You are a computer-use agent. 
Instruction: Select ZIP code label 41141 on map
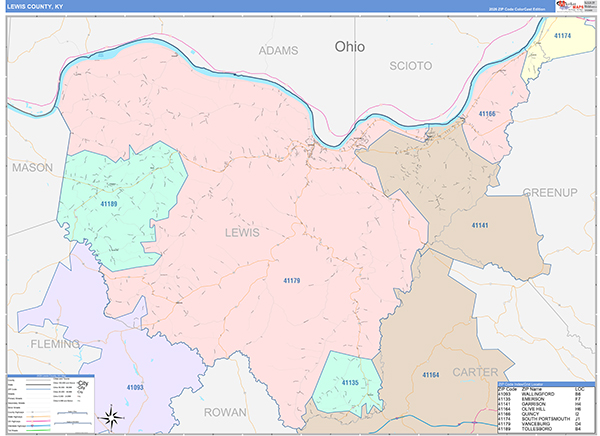[480, 225]
